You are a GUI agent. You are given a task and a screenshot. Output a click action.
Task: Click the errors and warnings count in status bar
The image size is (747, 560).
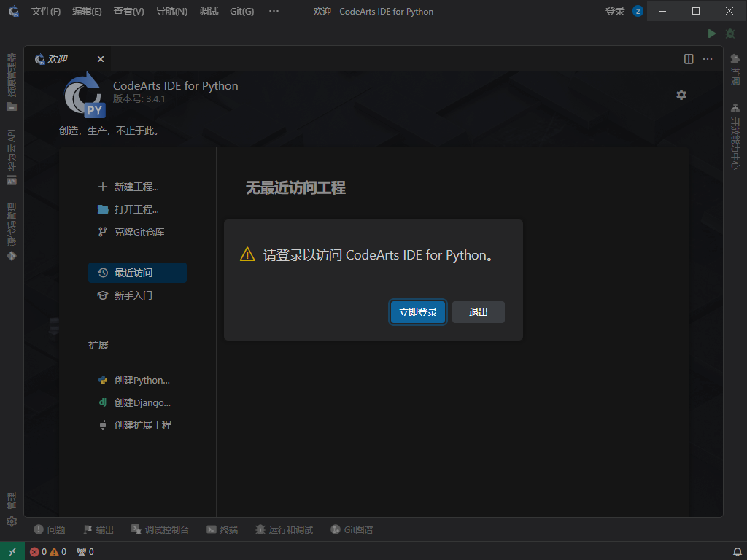(48, 551)
